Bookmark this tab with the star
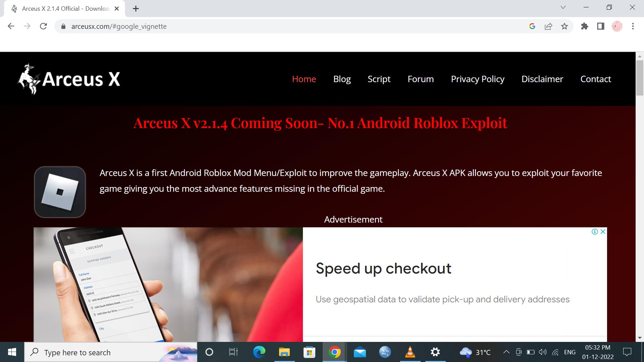This screenshot has width=644, height=362. click(x=565, y=26)
